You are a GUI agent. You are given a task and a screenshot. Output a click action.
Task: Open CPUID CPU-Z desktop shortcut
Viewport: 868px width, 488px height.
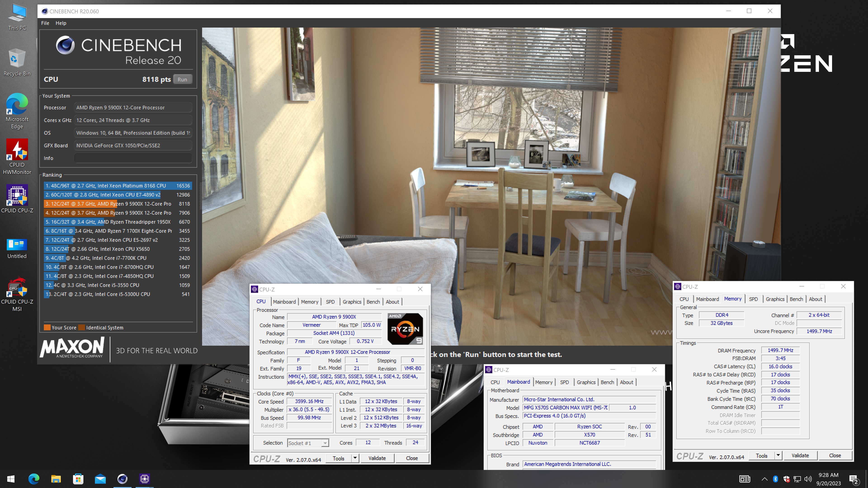[x=17, y=199]
